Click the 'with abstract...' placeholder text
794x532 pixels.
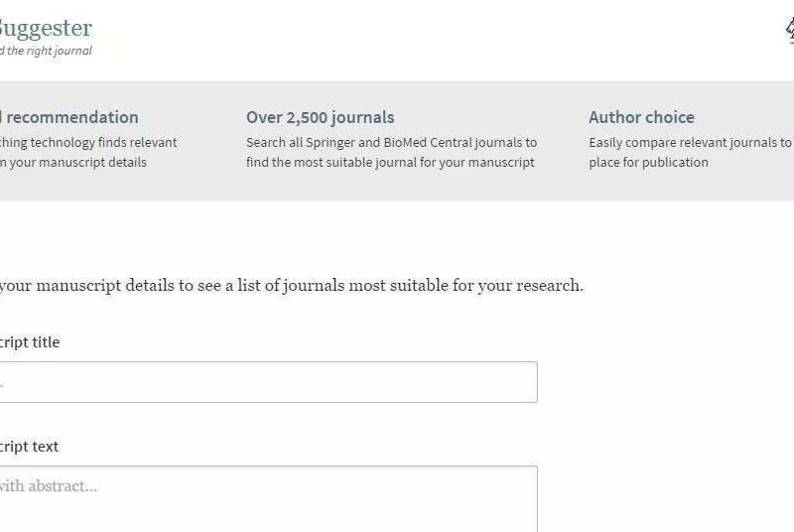(48, 486)
